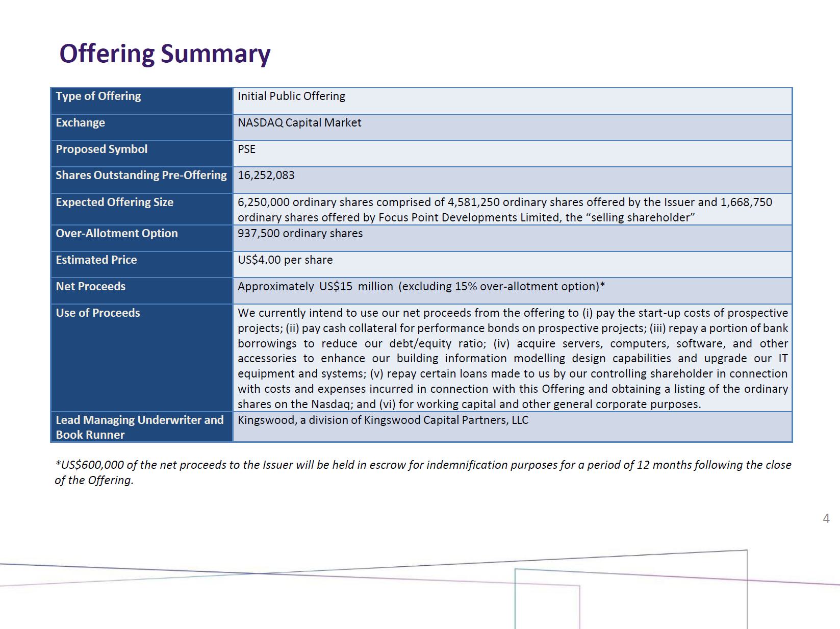Select the Shares Outstanding Pre-Offering label
Viewport: 840px width, 629px height.
pos(141,175)
